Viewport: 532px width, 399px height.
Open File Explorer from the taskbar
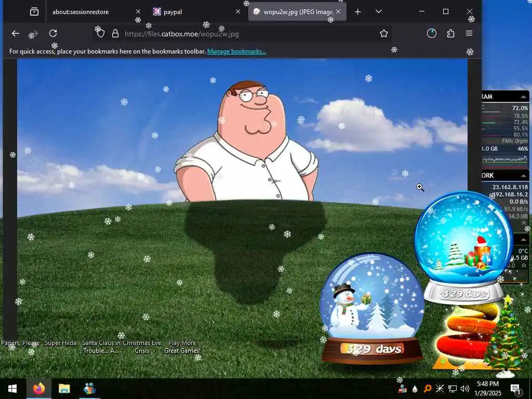click(x=64, y=389)
